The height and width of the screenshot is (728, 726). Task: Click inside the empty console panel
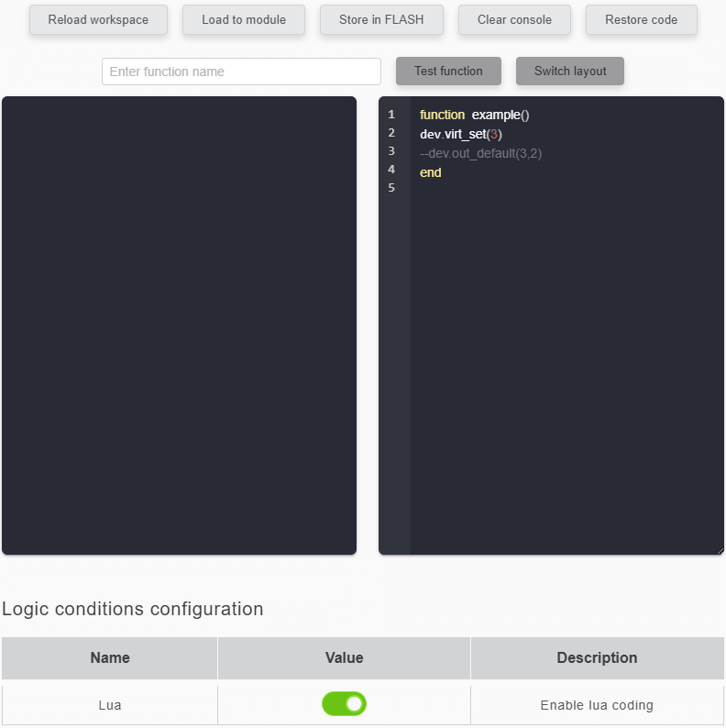(x=179, y=325)
